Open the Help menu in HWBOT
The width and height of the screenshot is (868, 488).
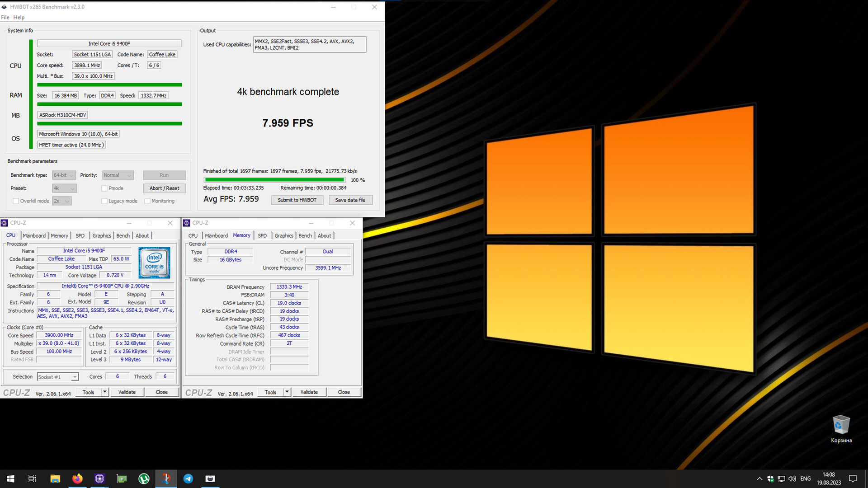(19, 17)
